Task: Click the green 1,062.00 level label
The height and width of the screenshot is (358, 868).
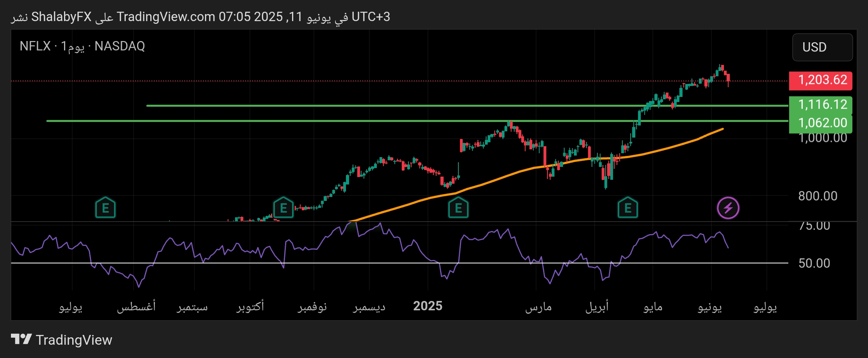Action: (x=821, y=124)
